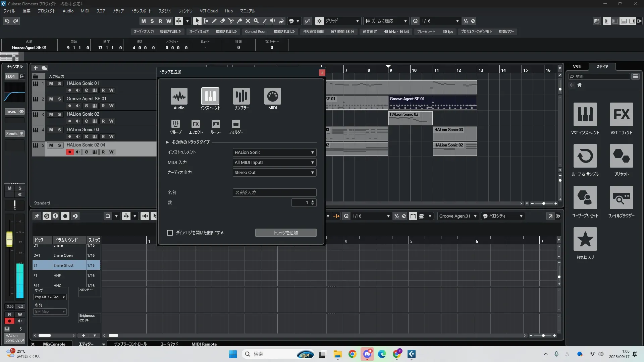Switch to the VSTi tab

click(x=577, y=67)
